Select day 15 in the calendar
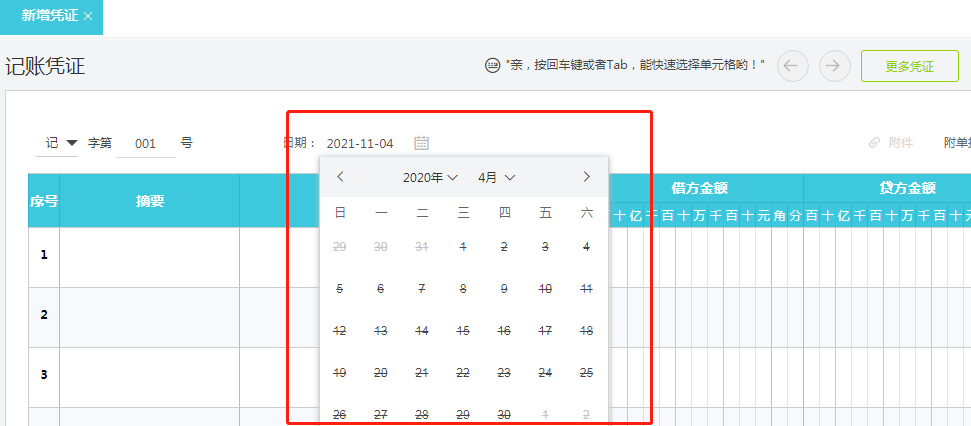The image size is (971, 426). point(463,331)
